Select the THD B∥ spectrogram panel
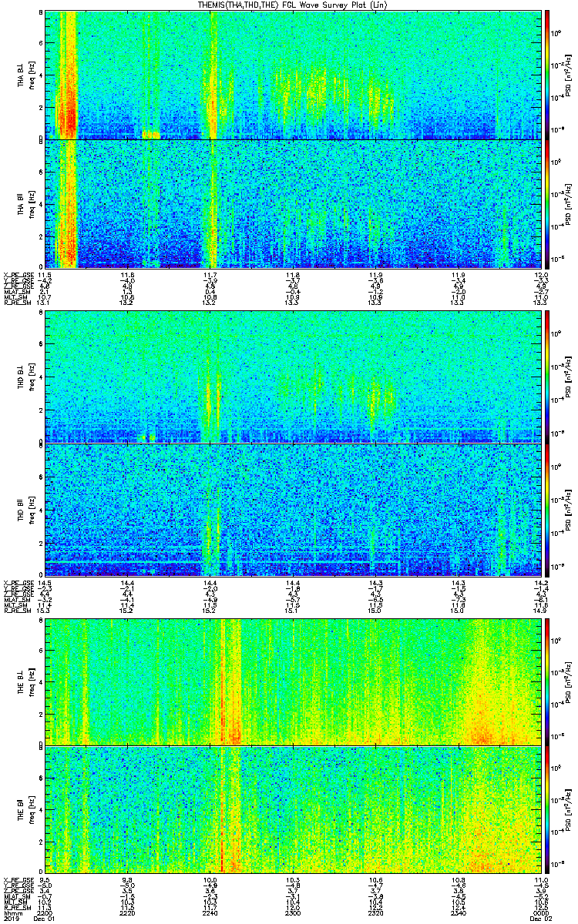 coord(292,509)
